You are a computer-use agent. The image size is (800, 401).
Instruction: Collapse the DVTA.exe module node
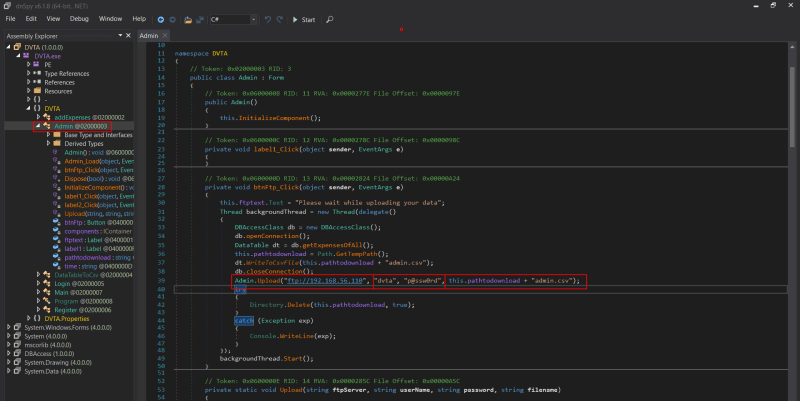click(x=18, y=56)
